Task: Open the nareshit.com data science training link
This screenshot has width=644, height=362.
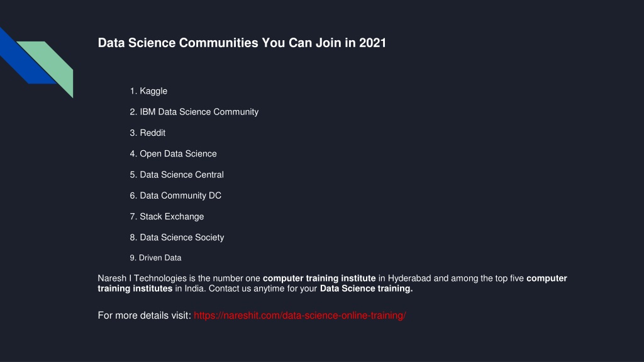Action: tap(299, 315)
